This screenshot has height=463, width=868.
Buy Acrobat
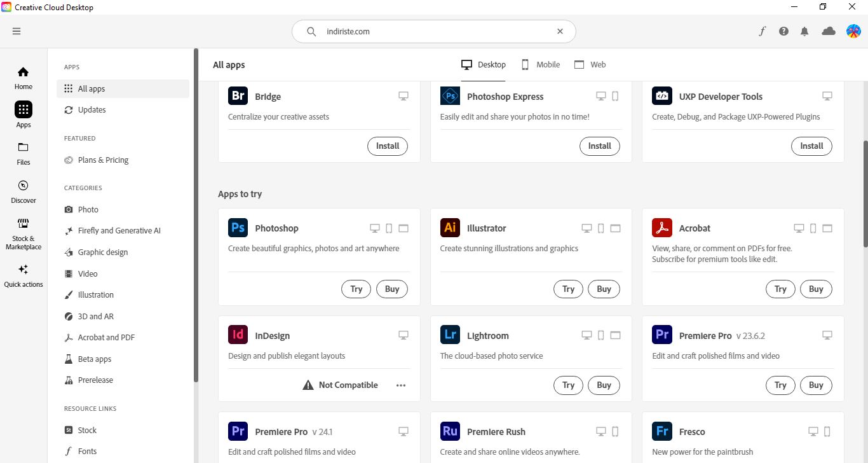pos(816,289)
